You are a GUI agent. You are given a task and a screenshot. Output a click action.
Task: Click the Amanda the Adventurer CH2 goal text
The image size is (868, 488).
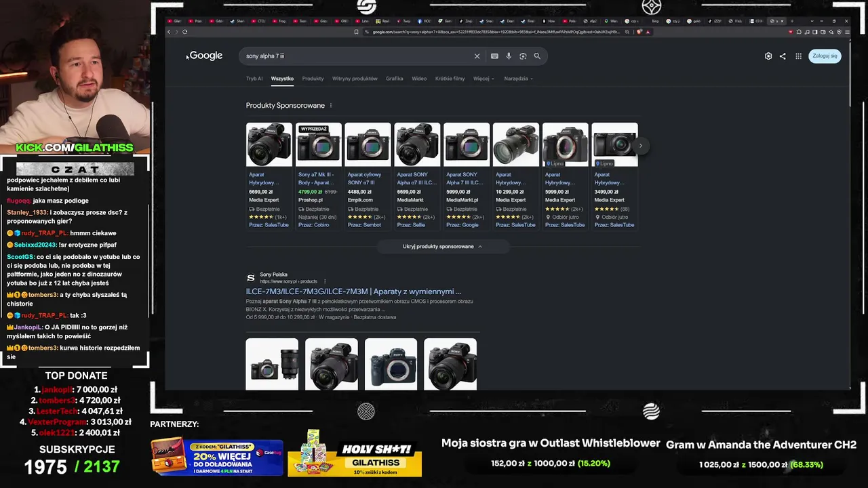coord(761,445)
